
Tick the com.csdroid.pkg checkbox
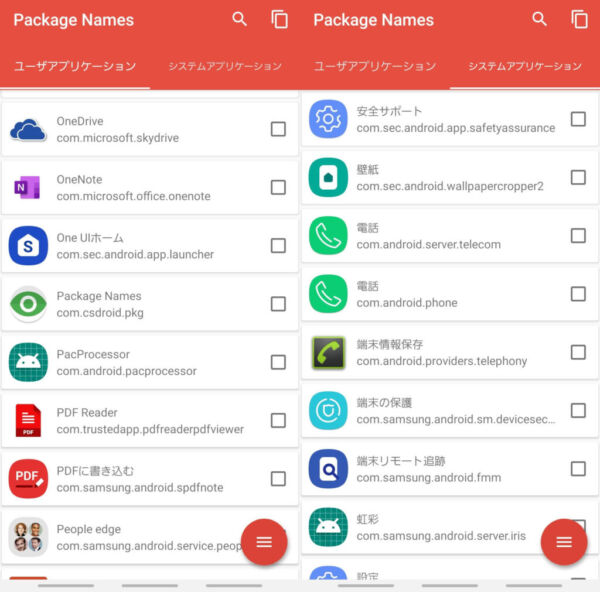pyautogui.click(x=278, y=304)
